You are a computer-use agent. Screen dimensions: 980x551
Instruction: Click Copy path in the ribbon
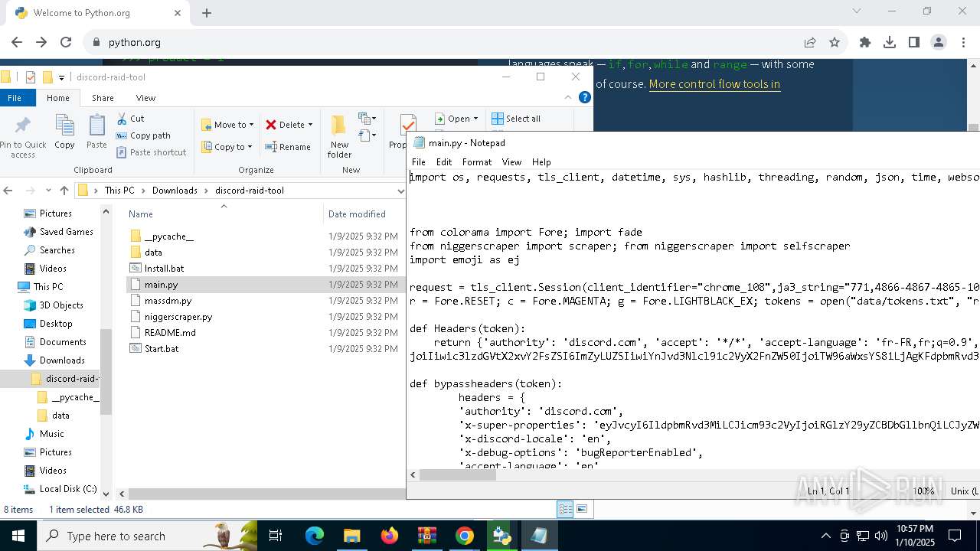(143, 135)
